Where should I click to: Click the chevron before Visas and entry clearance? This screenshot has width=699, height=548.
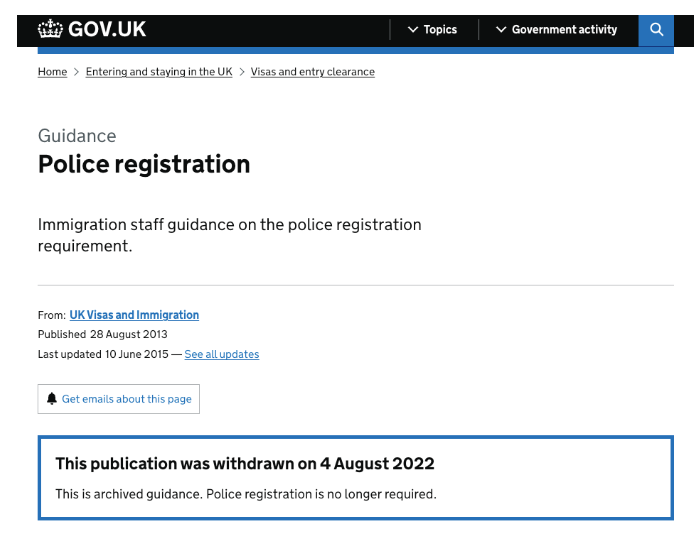242,72
